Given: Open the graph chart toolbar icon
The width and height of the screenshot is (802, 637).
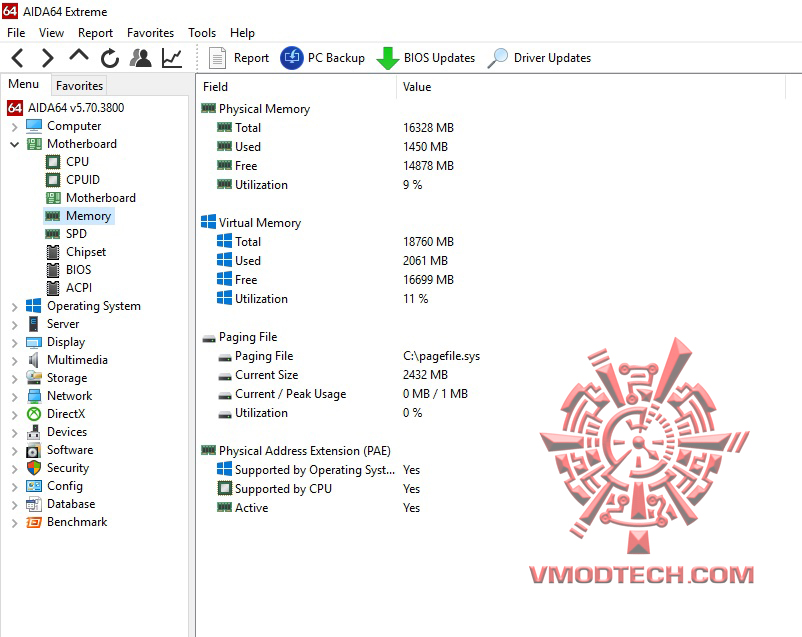Looking at the screenshot, I should (x=172, y=58).
